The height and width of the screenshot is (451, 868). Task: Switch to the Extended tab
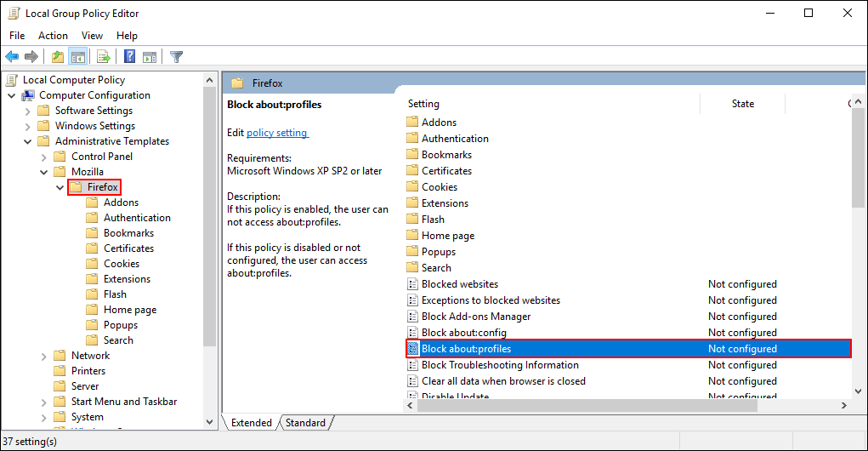(x=252, y=423)
